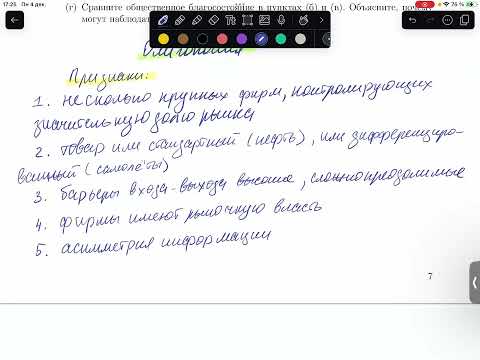The image size is (480, 360).
Task: Choose the red color swatch
Action: click(x=222, y=39)
